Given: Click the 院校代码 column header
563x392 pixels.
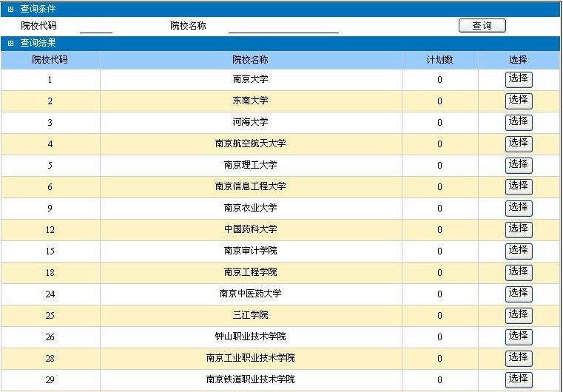Looking at the screenshot, I should click(50, 60).
